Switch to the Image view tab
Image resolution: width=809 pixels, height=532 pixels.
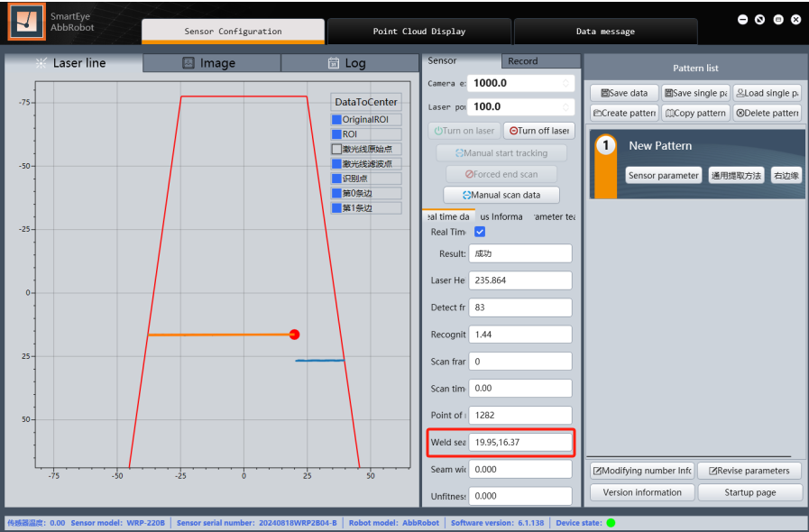pos(211,63)
